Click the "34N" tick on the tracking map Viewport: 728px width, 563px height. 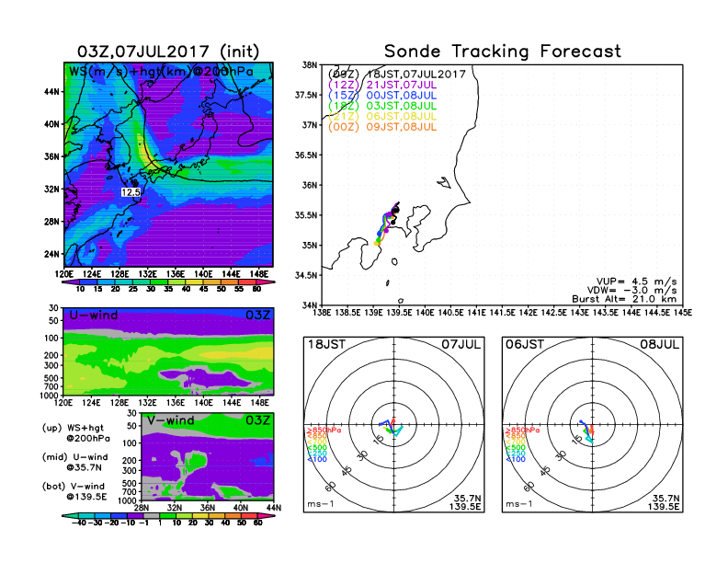point(310,305)
